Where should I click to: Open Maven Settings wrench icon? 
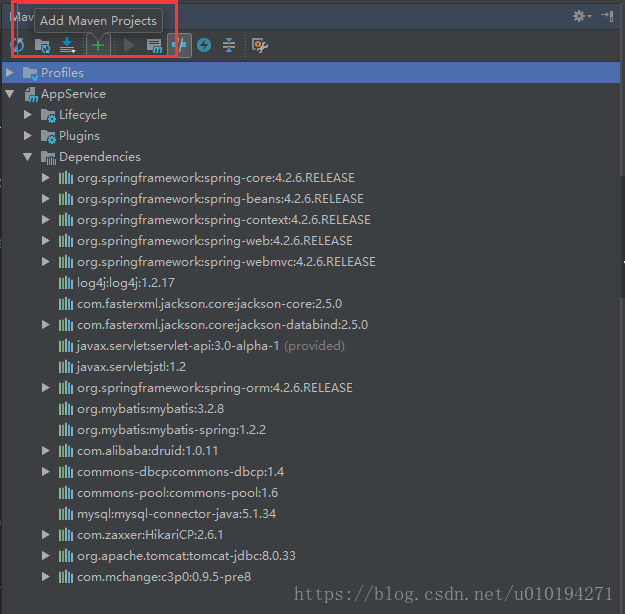pyautogui.click(x=259, y=45)
